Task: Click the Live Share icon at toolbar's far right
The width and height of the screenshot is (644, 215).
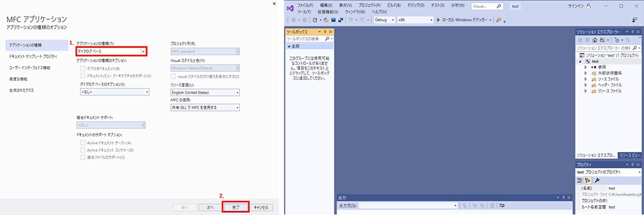Action: pos(635,20)
